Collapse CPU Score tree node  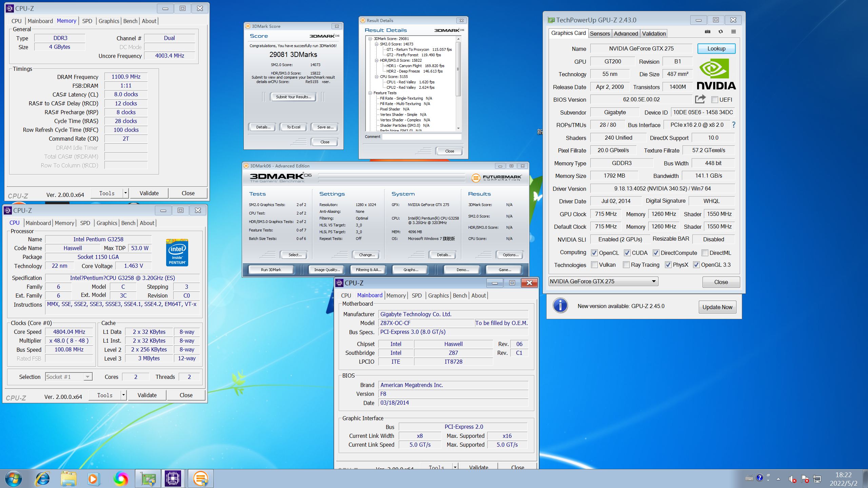pyautogui.click(x=376, y=77)
